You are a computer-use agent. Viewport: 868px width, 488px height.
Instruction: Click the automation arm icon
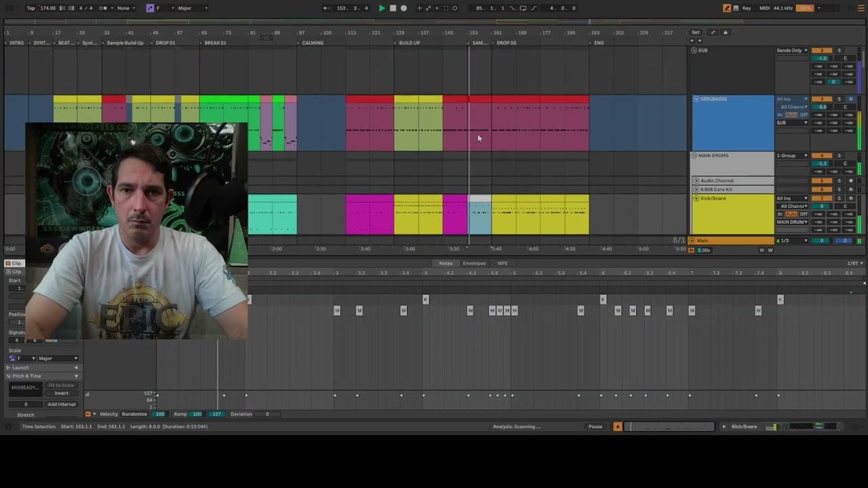coord(429,8)
